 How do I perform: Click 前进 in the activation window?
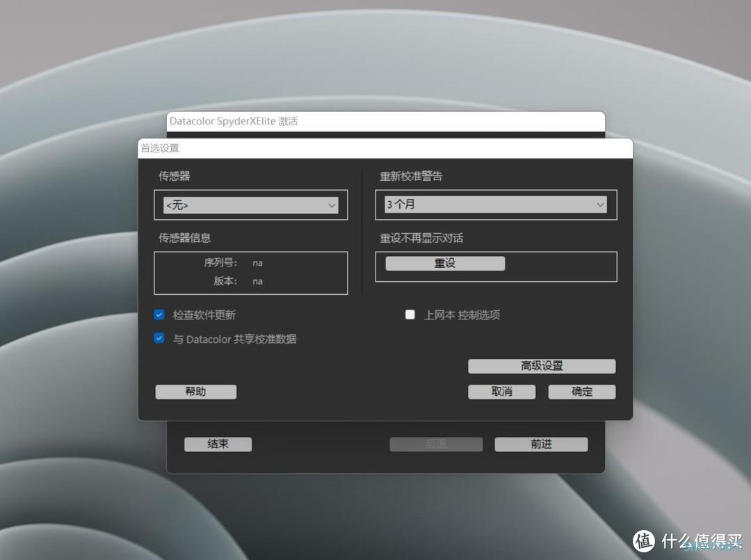click(x=541, y=444)
